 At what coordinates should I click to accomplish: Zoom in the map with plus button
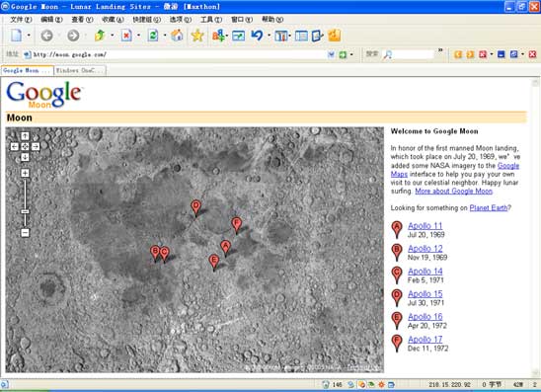pyautogui.click(x=25, y=173)
